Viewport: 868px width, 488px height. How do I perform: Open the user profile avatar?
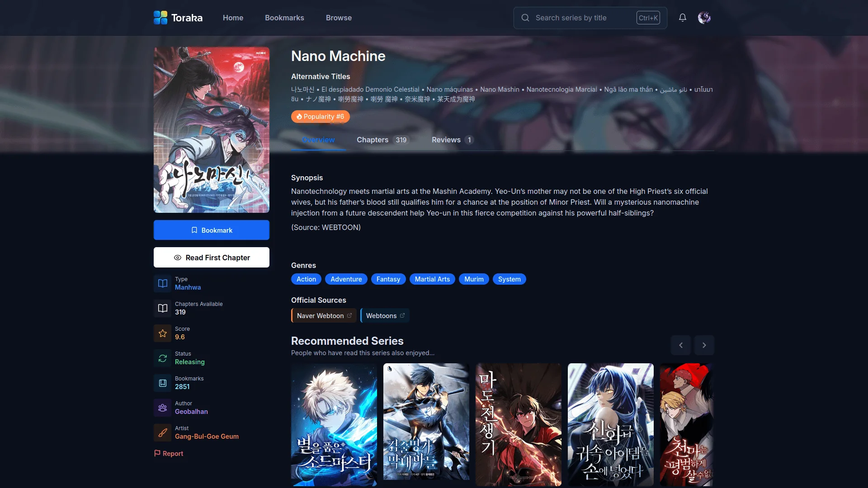point(704,18)
